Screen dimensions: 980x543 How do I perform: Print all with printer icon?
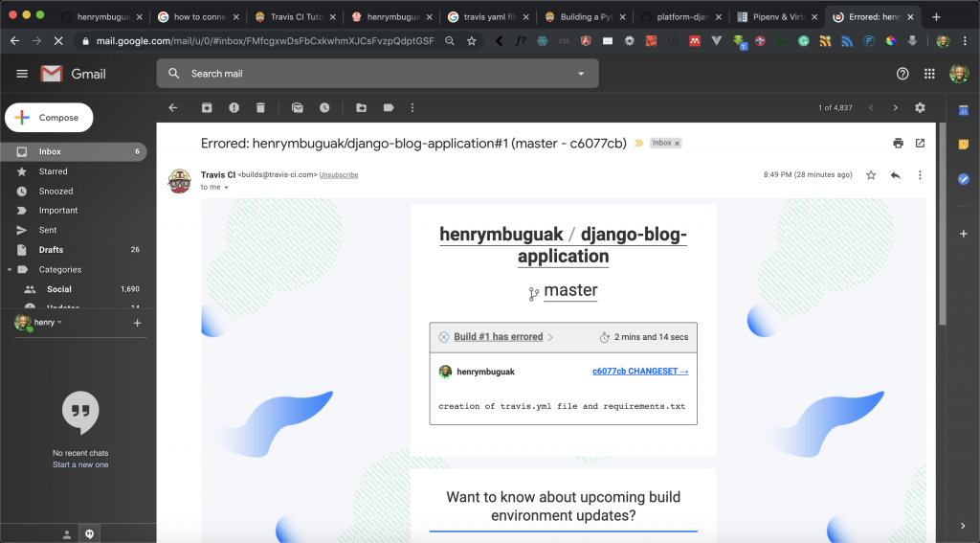click(898, 144)
